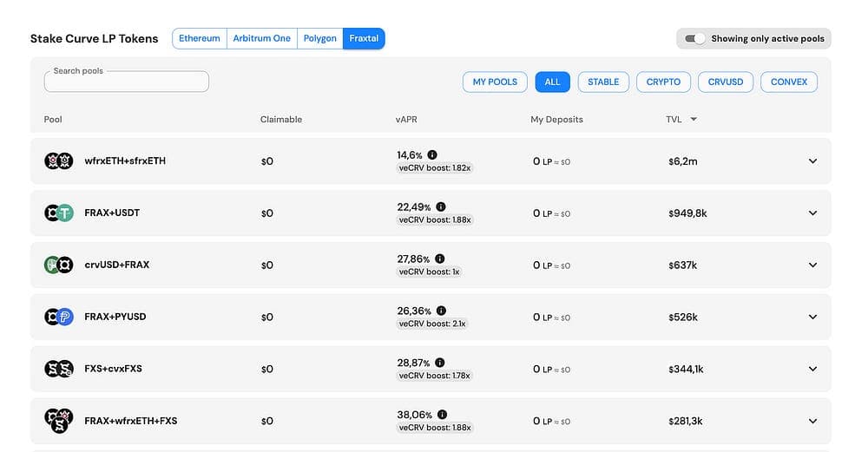Click the FRAX+PYUSD pool token icons
Image resolution: width=868 pixels, height=452 pixels.
59,317
